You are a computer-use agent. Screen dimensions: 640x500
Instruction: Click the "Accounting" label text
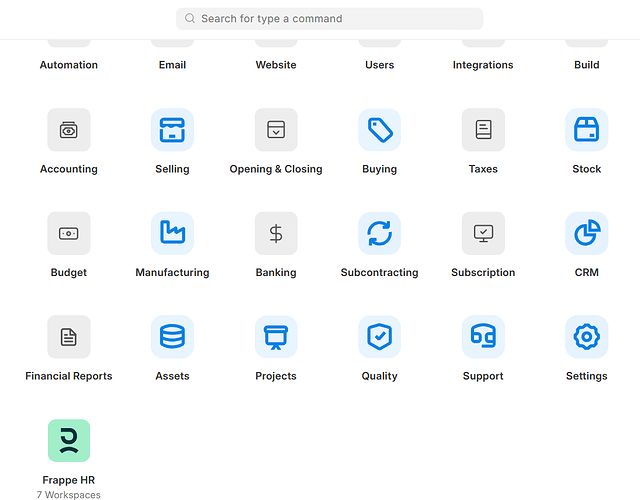69,169
